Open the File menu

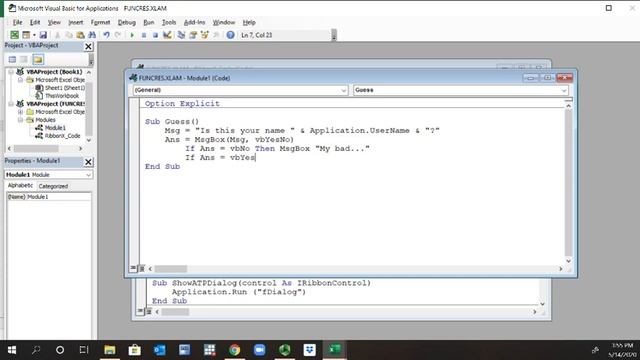pyautogui.click(x=18, y=22)
